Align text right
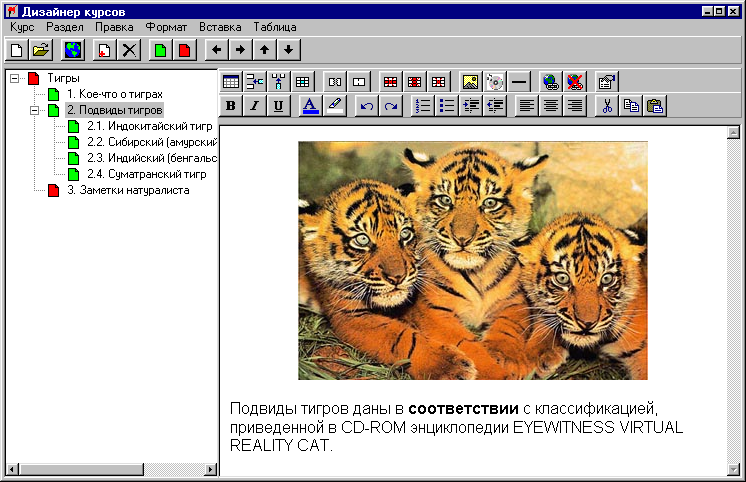The image size is (746, 482). (575, 106)
